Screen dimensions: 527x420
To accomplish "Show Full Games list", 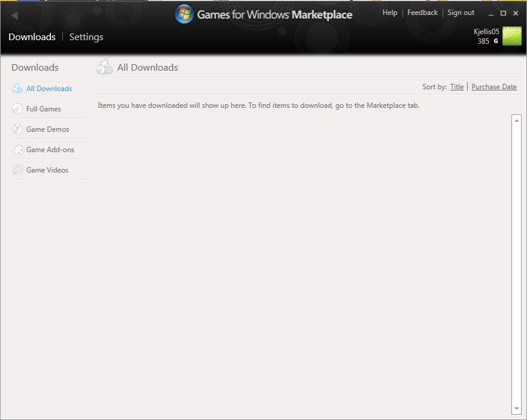I will tap(44, 109).
